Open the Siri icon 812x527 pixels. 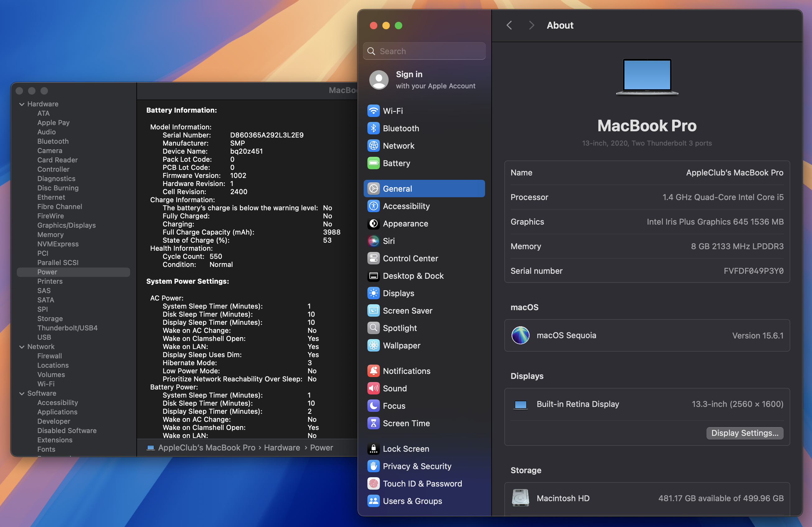coord(373,241)
